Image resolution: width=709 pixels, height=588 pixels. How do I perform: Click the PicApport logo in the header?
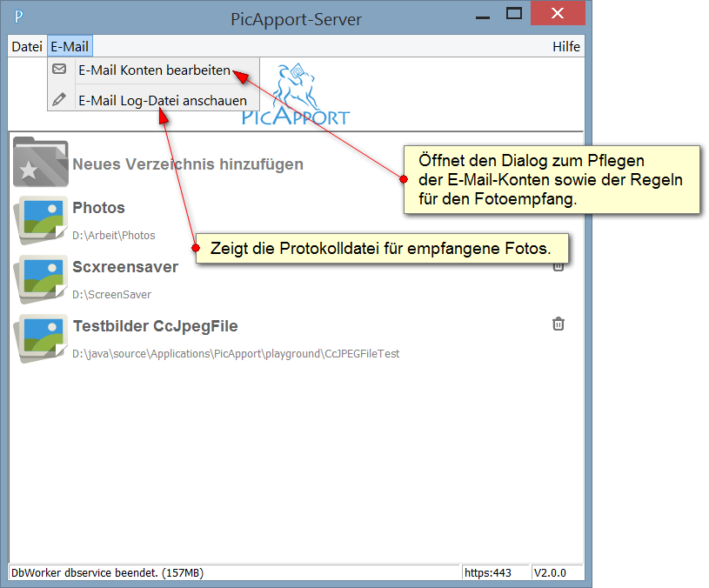pyautogui.click(x=296, y=96)
